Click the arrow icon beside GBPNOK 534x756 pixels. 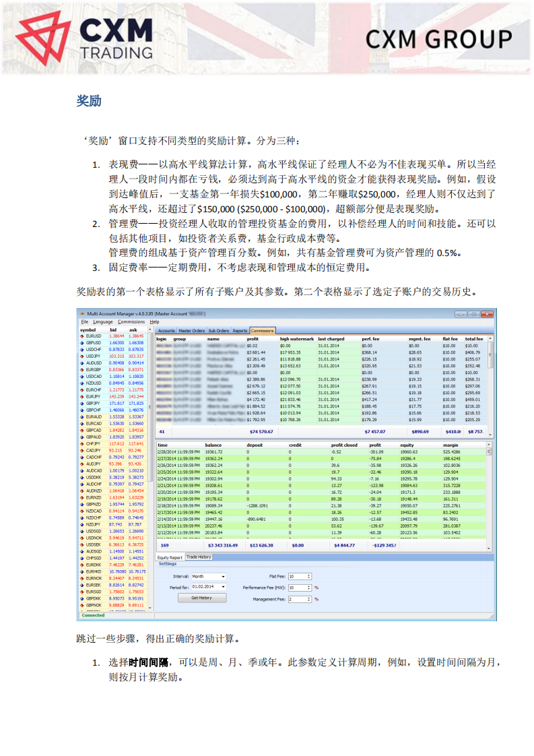pyautogui.click(x=82, y=605)
